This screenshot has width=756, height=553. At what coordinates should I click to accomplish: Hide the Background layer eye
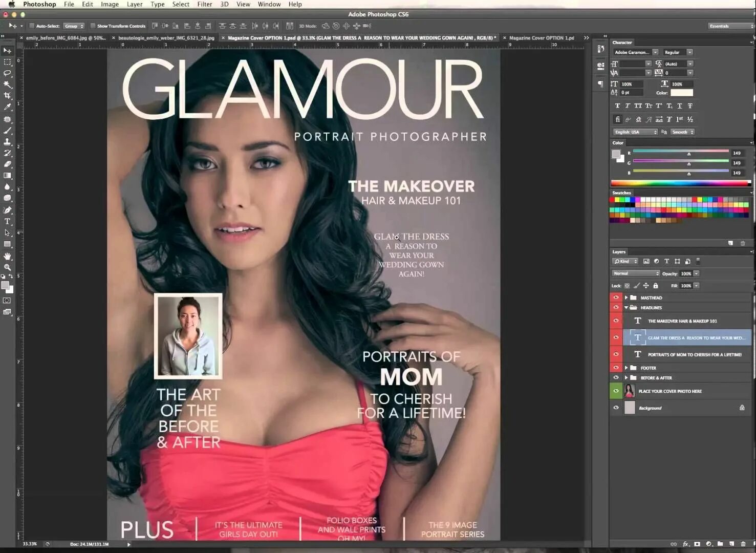[616, 408]
